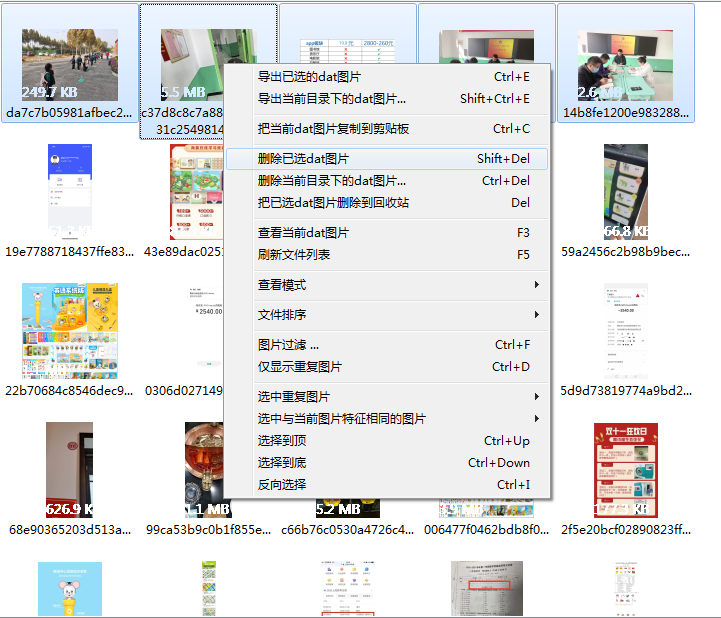The image size is (721, 618).
Task: Select the blue mouse mascot thumbnail
Action: [x=70, y=589]
